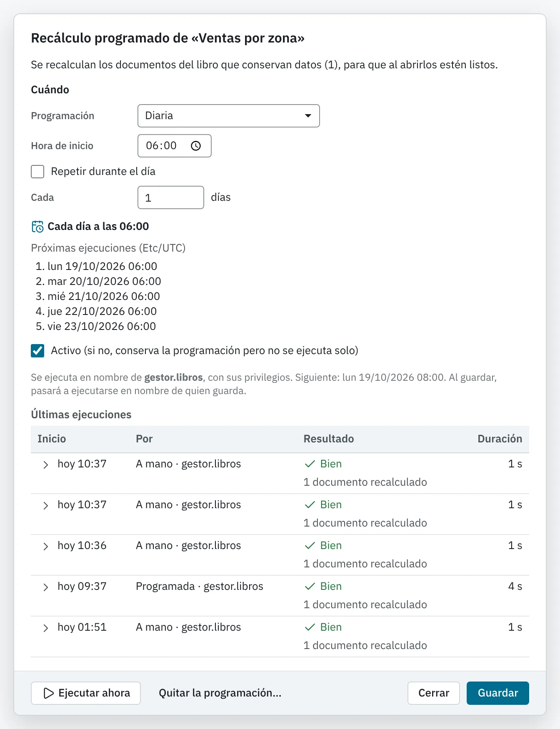
Task: Click the "Programada · gestor.libros" cell
Action: pyautogui.click(x=200, y=587)
